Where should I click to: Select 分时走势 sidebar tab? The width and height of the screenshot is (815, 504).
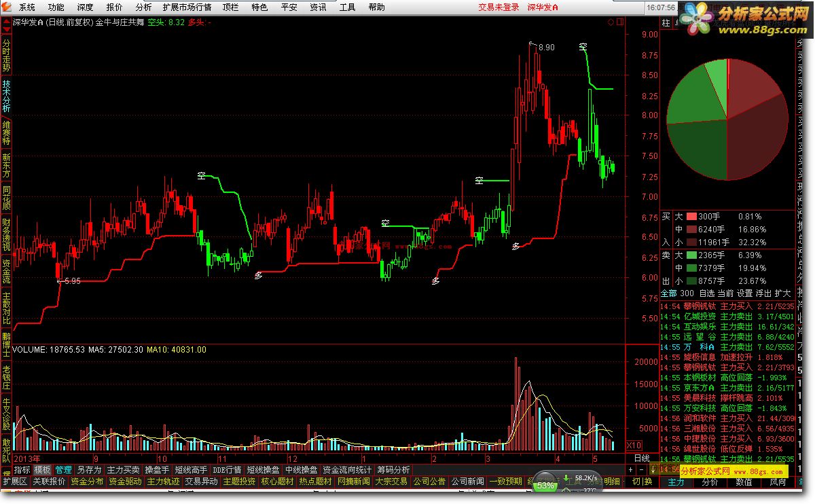click(6, 54)
